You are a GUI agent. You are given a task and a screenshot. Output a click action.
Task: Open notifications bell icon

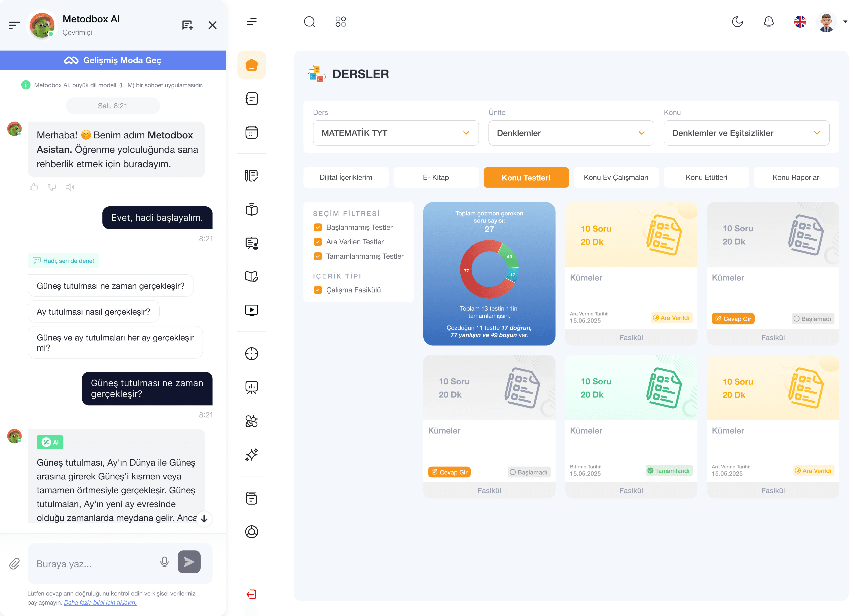click(x=768, y=22)
